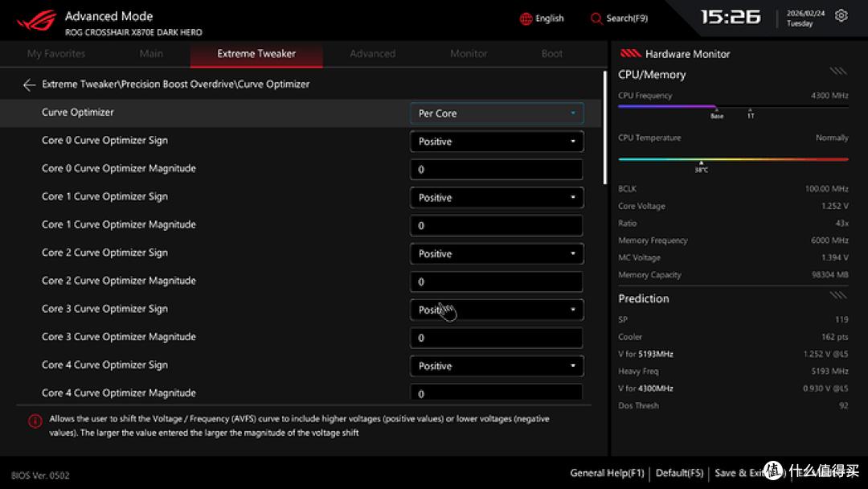
Task: Click Core 2 Curve Optimizer Magnitude field
Action: point(497,281)
